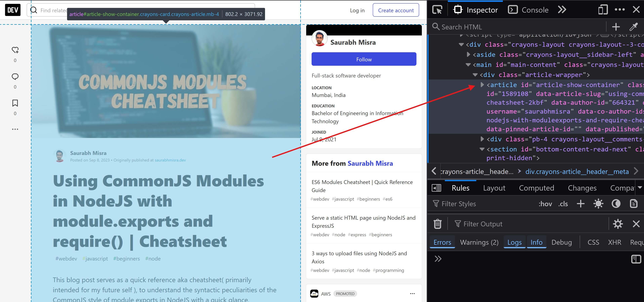
Task: Open the DEV logo home link
Action: tap(12, 10)
